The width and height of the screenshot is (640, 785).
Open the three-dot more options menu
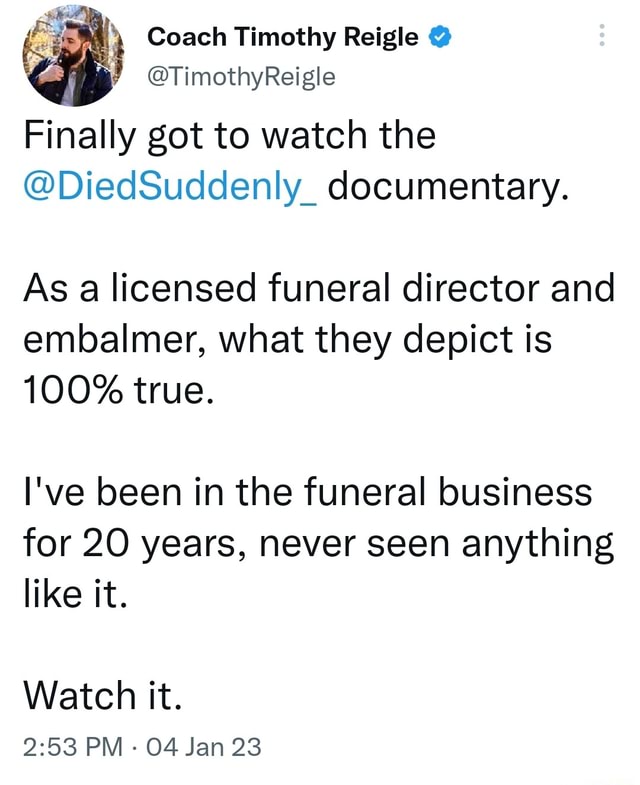(x=601, y=36)
